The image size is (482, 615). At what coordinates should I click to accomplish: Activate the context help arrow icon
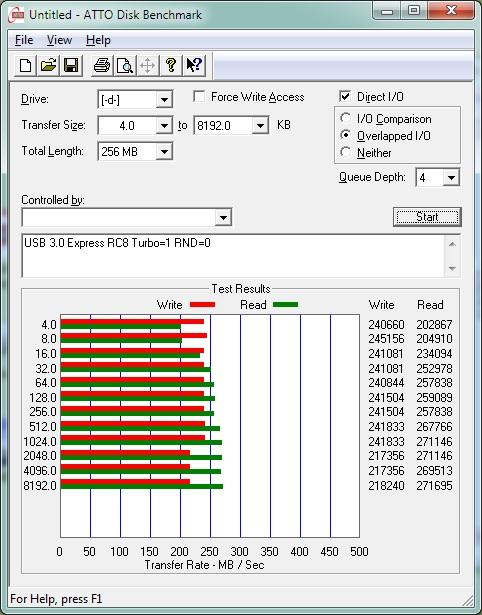pos(194,65)
